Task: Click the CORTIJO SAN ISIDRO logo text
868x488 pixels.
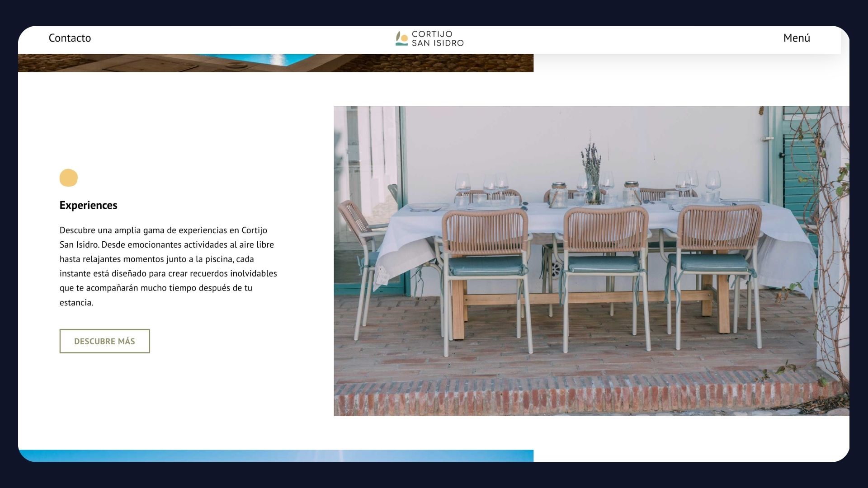Action: 437,38
